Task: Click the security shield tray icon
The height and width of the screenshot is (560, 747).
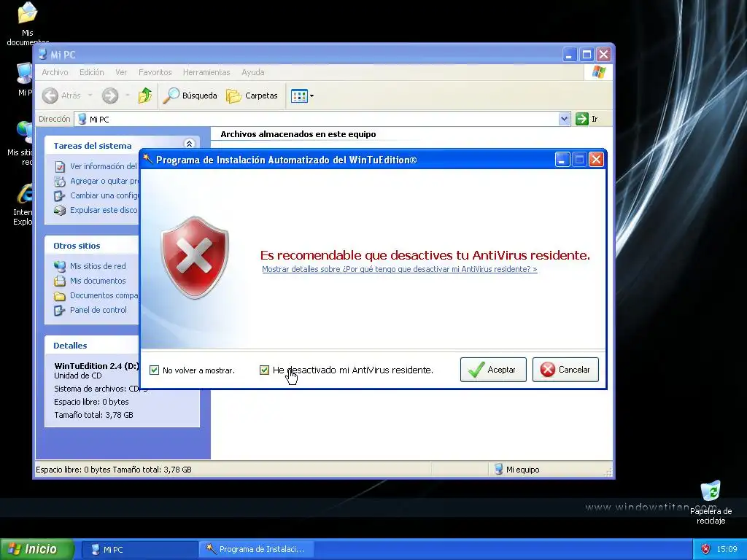Action: click(705, 550)
